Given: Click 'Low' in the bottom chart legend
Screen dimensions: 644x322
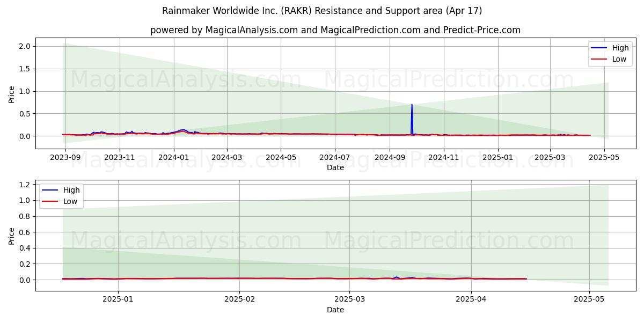Looking at the screenshot, I should pyautogui.click(x=70, y=201).
